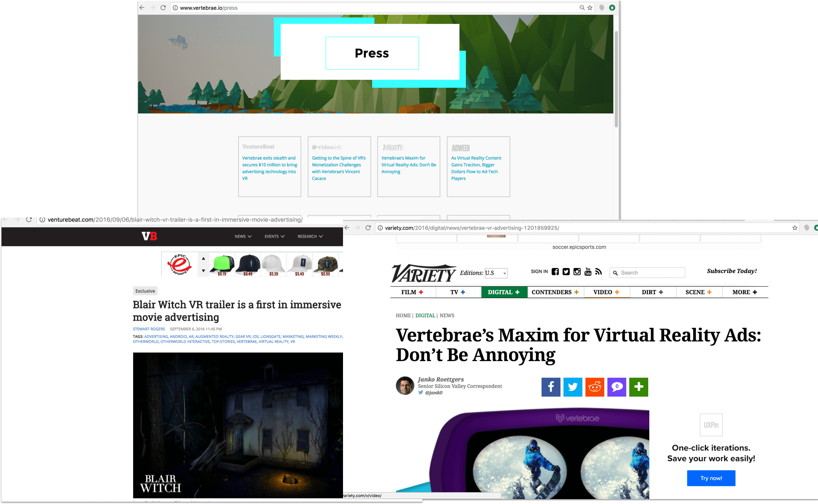818x504 pixels.
Task: Open the TV section on Variety
Action: (x=458, y=292)
